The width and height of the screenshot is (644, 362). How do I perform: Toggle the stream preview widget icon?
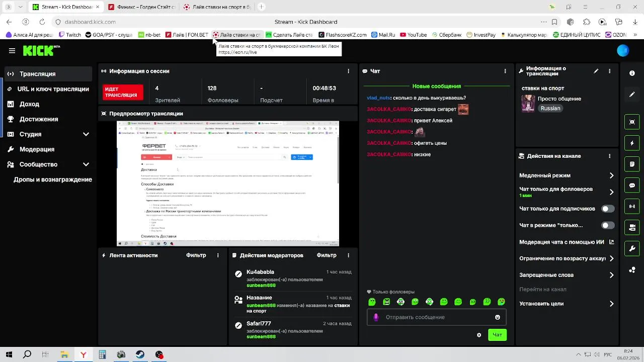pos(632,122)
